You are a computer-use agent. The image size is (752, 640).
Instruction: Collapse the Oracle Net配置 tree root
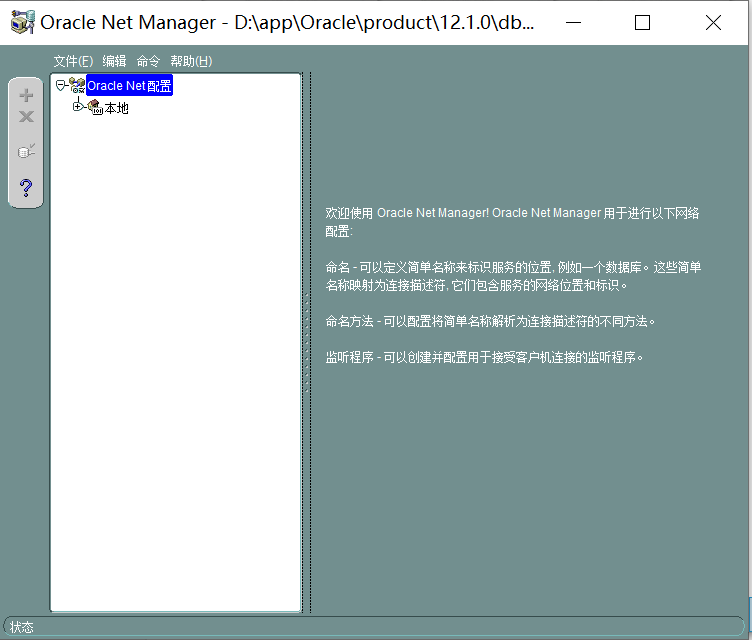point(60,85)
